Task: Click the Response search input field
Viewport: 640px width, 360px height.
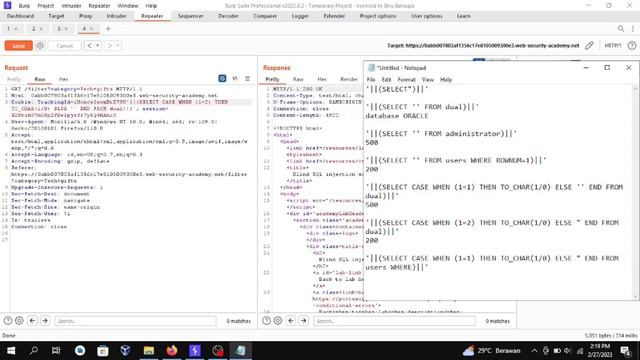Action: pos(394,321)
